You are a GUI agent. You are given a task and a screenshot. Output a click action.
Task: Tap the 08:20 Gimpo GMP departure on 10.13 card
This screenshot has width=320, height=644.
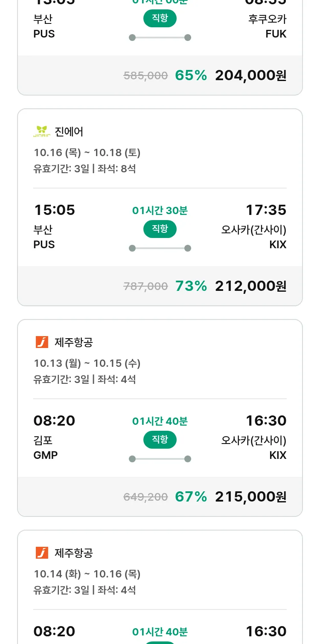pos(54,421)
